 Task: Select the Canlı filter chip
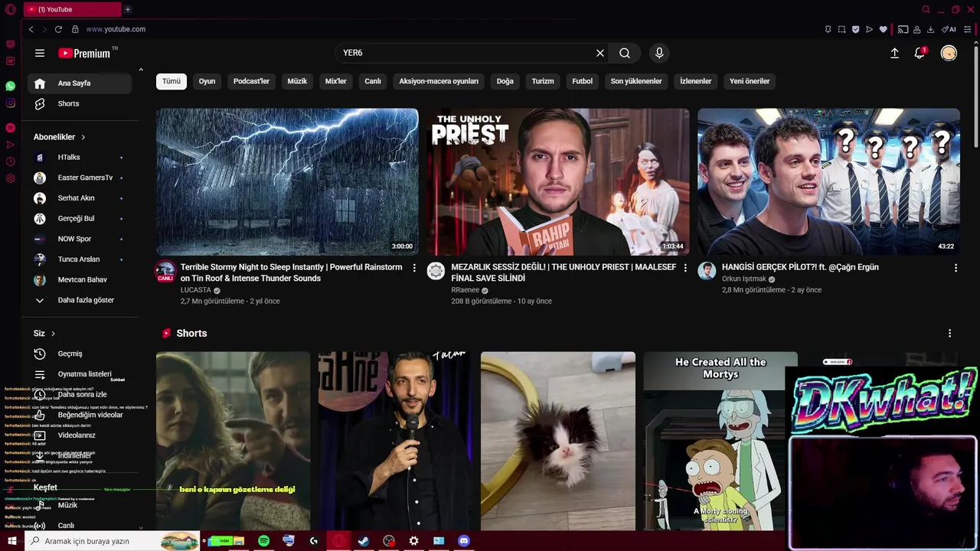tap(373, 81)
